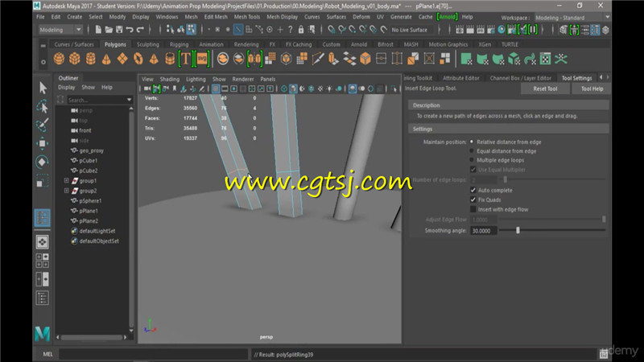Select pSphere1 in the Outliner
Image resolution: width=644 pixels, height=362 pixels.
tap(90, 200)
